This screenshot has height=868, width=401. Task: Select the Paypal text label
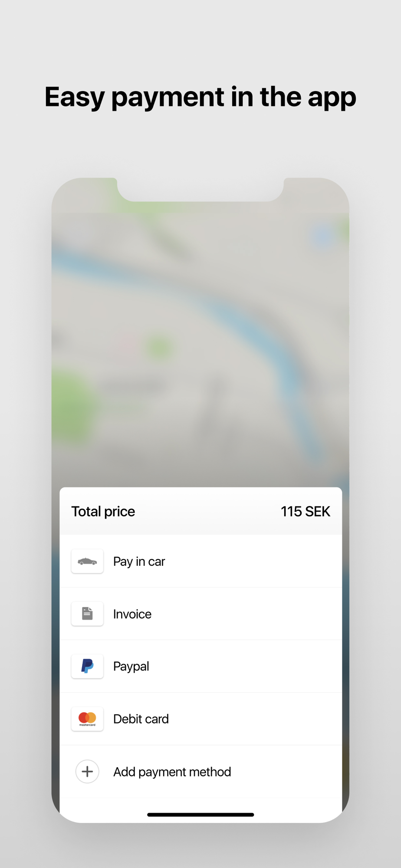click(x=131, y=666)
